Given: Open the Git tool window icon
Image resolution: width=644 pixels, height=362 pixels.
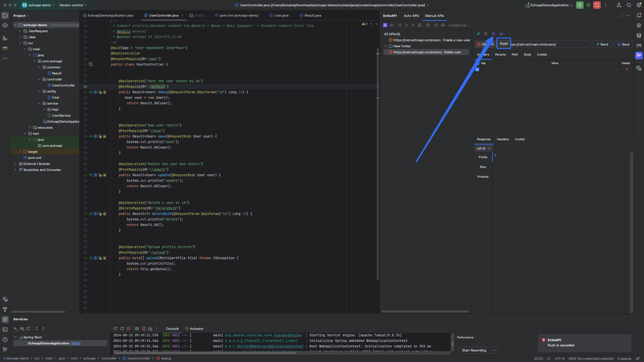Looking at the screenshot, I should tap(5, 350).
